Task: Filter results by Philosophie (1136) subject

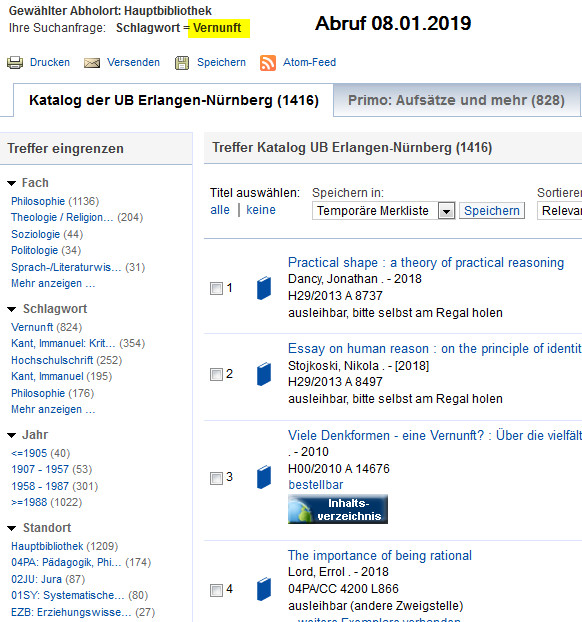Action: (x=55, y=202)
